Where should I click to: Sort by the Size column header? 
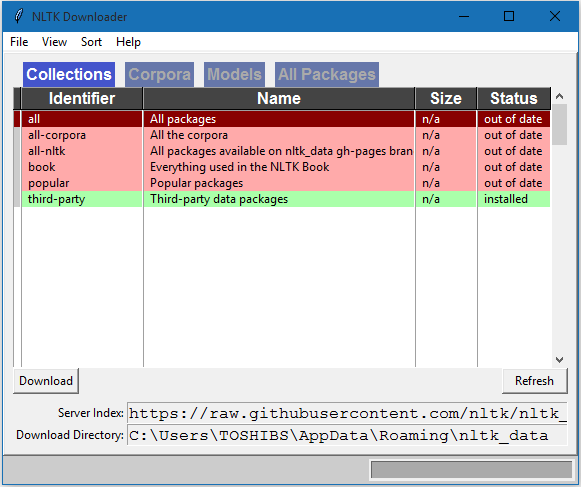pos(446,99)
